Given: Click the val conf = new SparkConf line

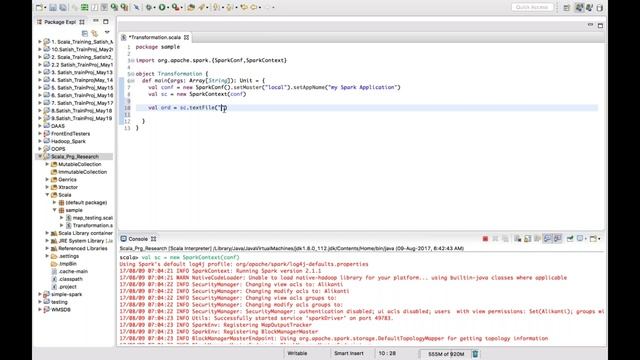Looking at the screenshot, I should [x=274, y=87].
